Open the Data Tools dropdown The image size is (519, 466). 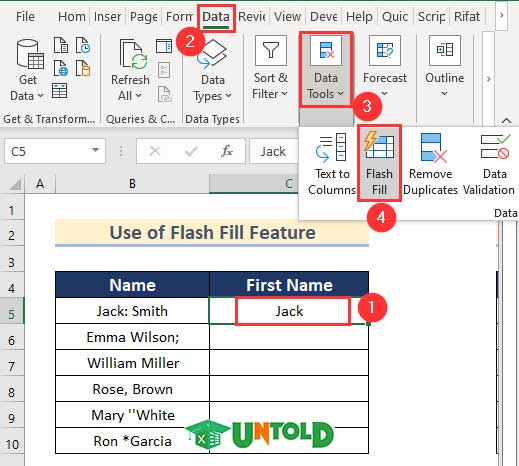[x=326, y=69]
